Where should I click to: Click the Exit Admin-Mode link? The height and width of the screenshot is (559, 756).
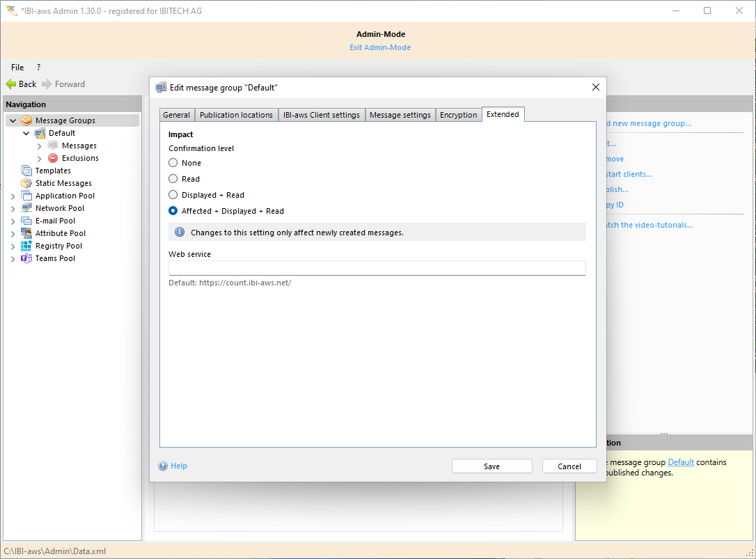[380, 47]
